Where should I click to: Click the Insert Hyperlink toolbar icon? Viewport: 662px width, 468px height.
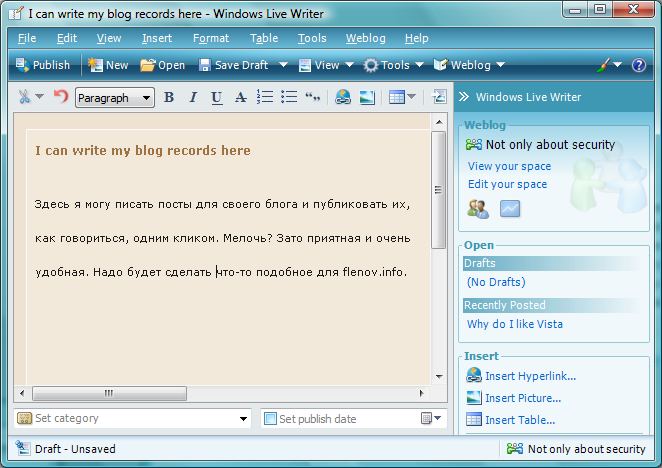[342, 97]
